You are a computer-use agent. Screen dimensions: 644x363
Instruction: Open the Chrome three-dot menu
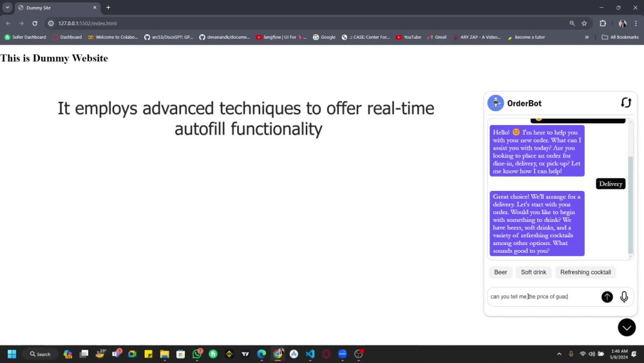pos(636,23)
